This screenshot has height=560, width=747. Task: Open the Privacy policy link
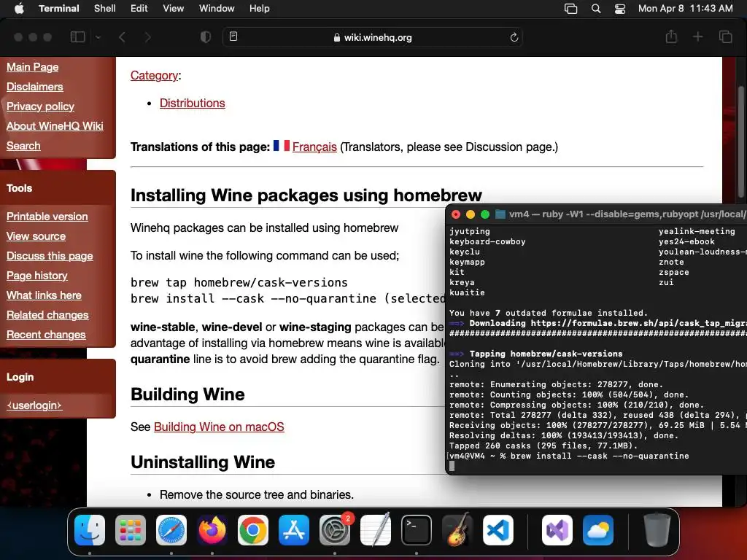(x=41, y=106)
